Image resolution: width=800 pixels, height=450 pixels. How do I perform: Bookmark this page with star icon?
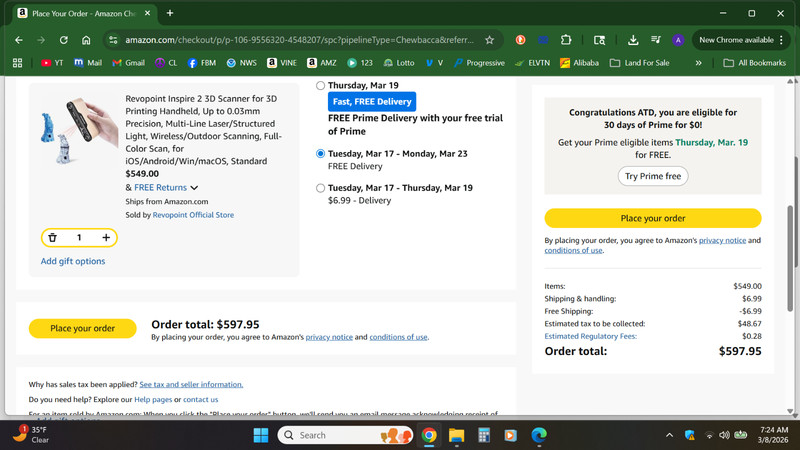[489, 40]
